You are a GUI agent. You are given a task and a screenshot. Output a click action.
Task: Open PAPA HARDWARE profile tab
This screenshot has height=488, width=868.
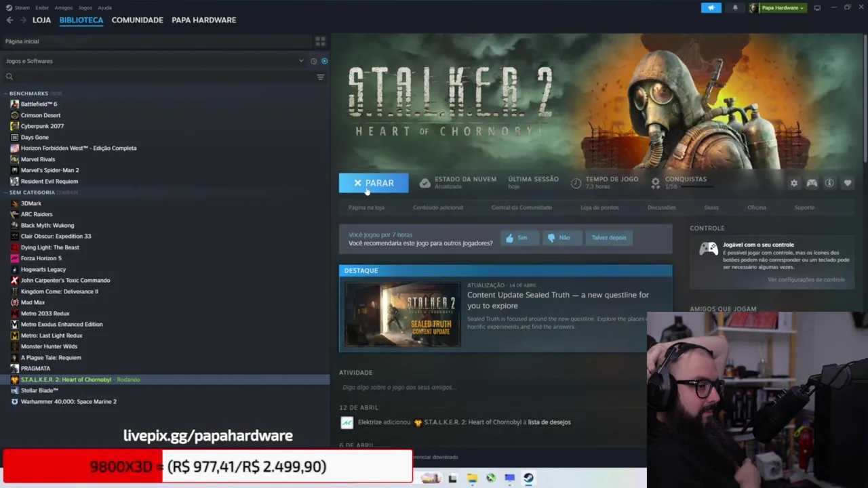tap(203, 20)
